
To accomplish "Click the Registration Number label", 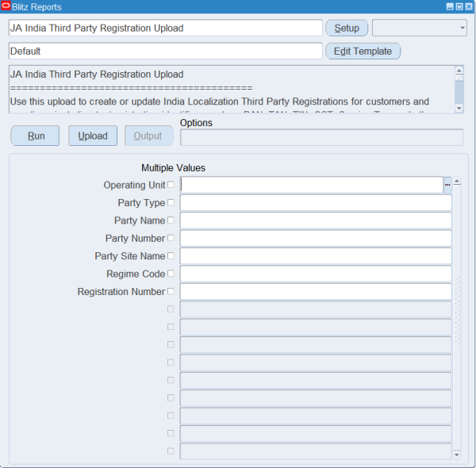I will pos(121,291).
